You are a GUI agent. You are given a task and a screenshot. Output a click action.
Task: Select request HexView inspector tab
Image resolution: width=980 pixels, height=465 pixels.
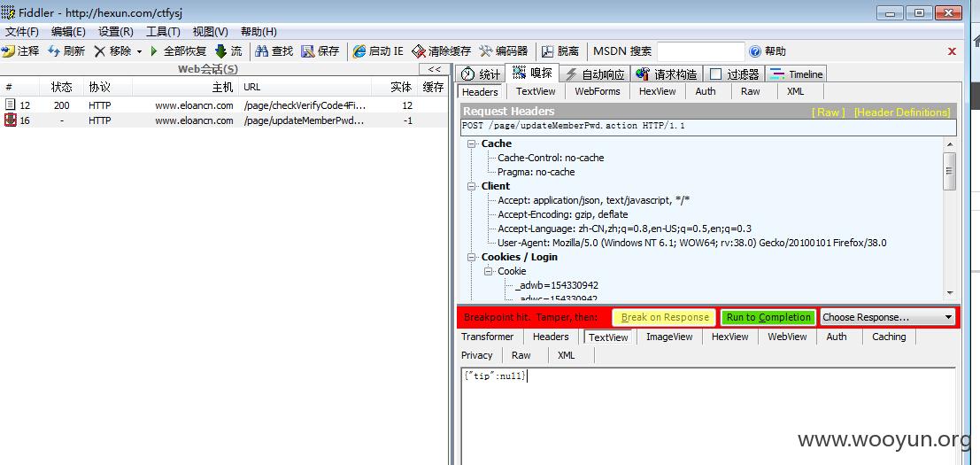658,91
